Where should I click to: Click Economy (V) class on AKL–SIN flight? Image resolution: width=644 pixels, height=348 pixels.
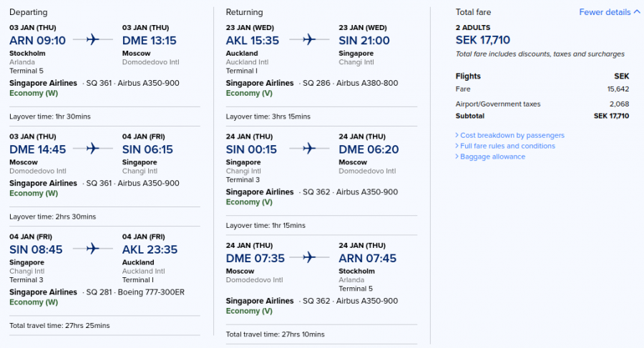249,93
